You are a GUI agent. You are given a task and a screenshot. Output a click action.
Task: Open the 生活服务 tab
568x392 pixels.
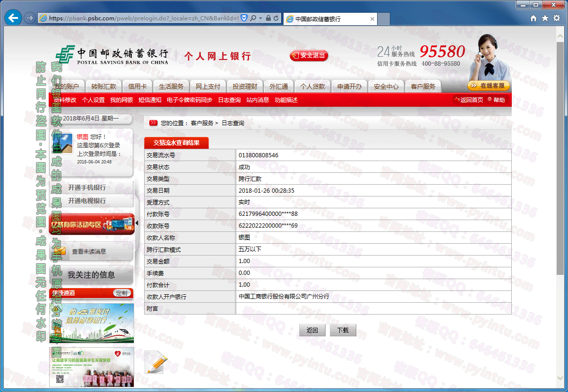(x=171, y=86)
